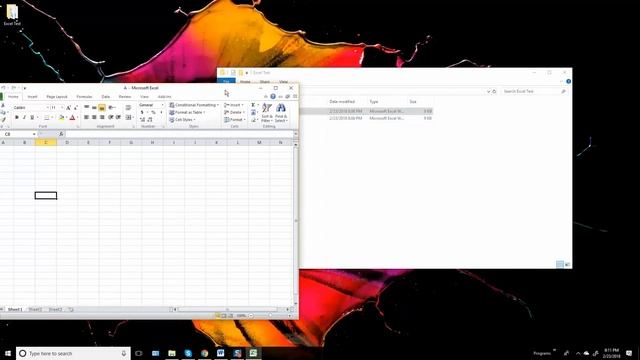Apply fill color with paint bucket icon

point(61,118)
